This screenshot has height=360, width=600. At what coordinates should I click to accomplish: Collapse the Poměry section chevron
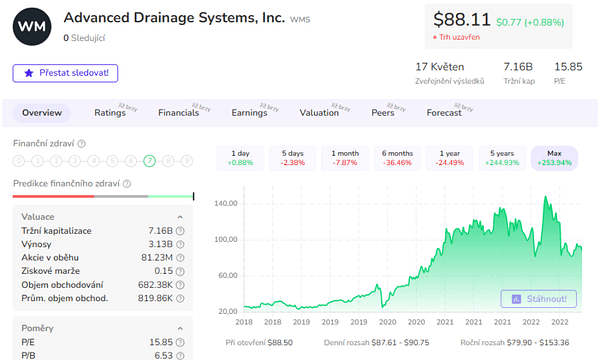[x=180, y=329]
